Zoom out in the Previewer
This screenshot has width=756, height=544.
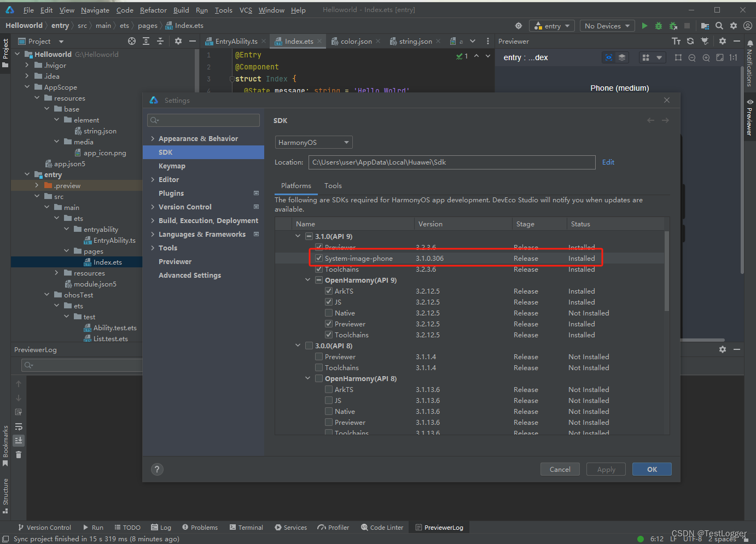coord(692,57)
